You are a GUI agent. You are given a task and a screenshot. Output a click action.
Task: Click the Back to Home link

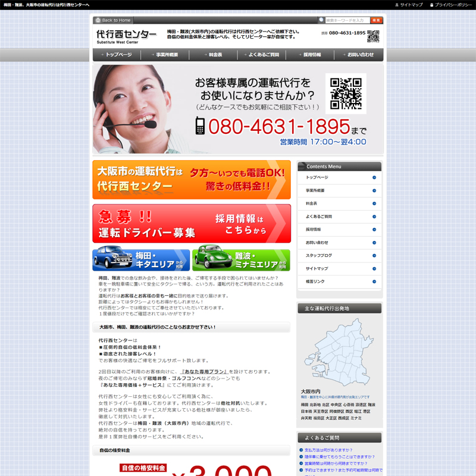pyautogui.click(x=113, y=20)
